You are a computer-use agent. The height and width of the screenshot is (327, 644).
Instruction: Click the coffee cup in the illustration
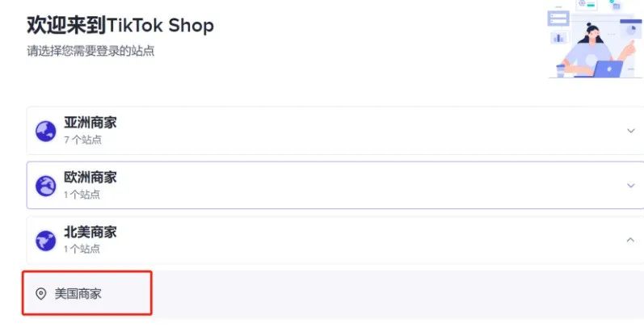(561, 70)
